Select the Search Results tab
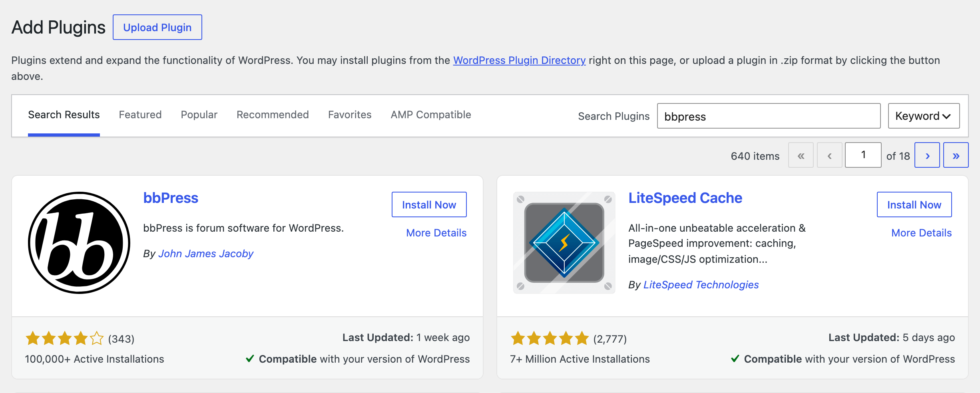 click(x=64, y=115)
